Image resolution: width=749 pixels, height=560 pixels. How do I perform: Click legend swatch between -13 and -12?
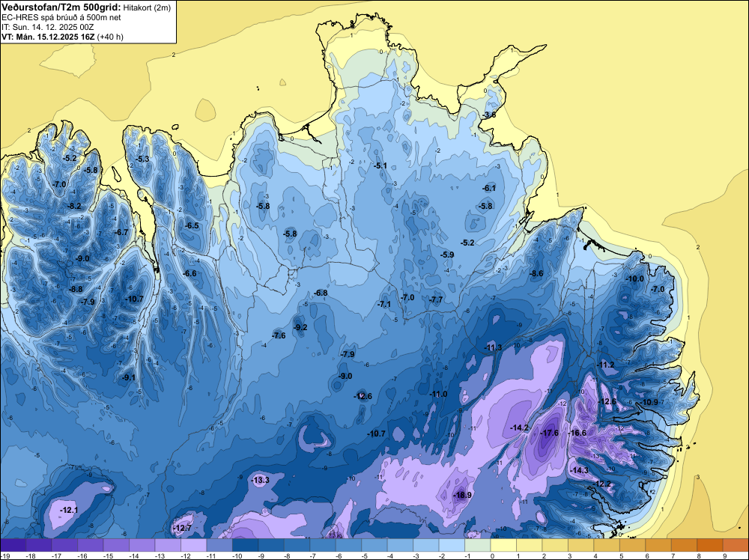[x=168, y=545]
